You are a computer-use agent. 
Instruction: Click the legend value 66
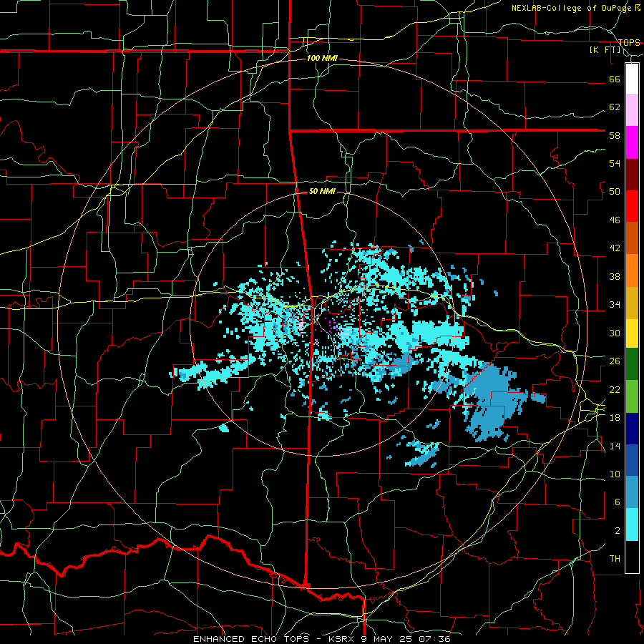[615, 79]
